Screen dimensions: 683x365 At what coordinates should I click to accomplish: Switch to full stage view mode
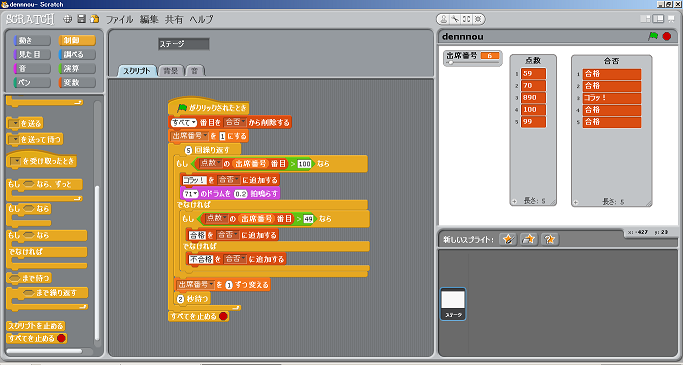(x=658, y=19)
